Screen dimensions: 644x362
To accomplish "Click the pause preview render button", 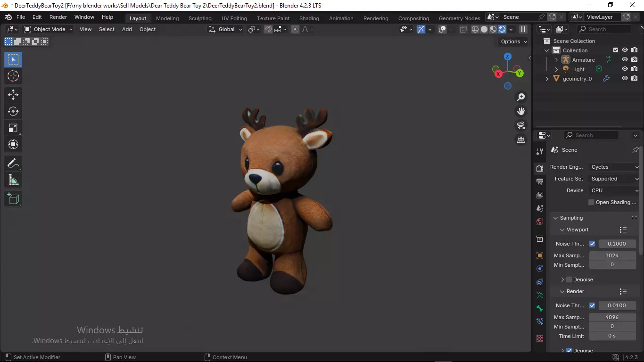I will point(523,29).
